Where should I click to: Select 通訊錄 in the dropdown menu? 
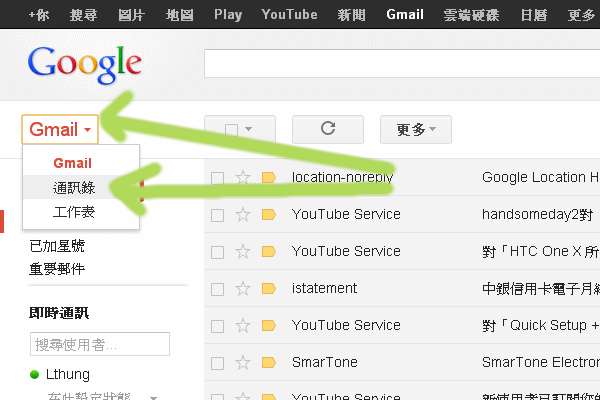click(x=74, y=188)
